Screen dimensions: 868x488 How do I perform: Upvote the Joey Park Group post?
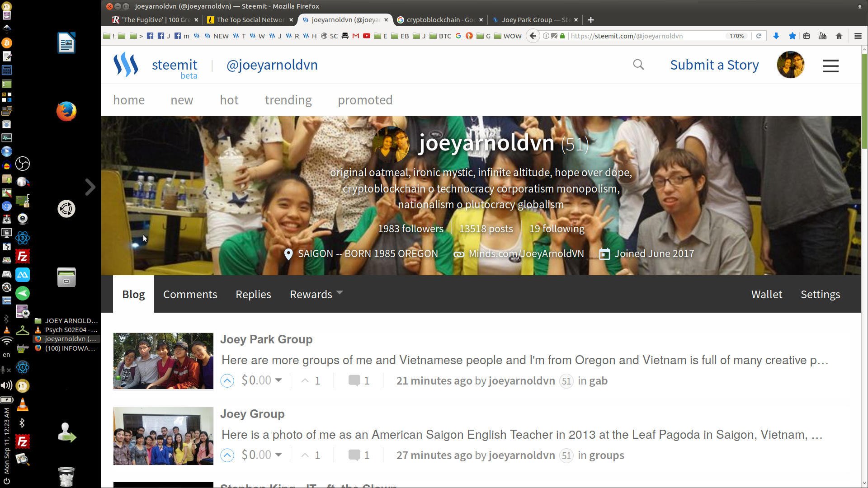tap(227, 381)
